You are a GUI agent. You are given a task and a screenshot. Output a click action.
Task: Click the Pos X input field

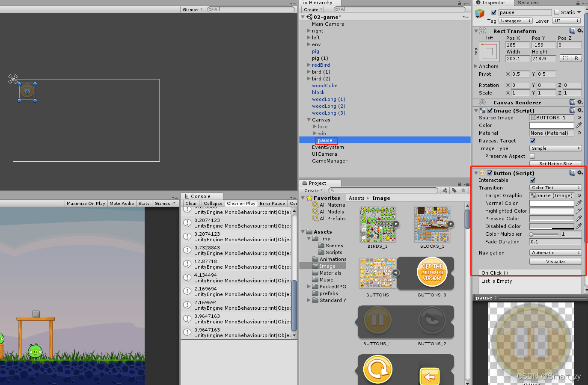coord(517,45)
